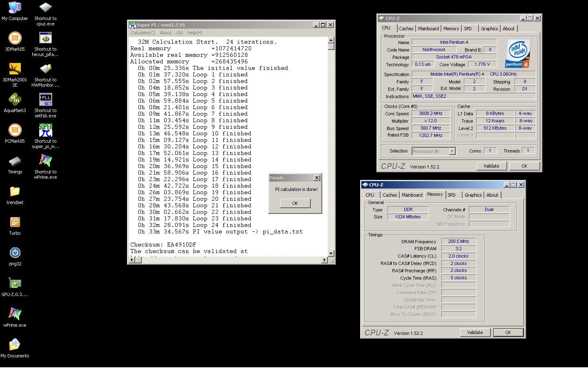This screenshot has width=588, height=368.
Task: Click Super PI vertical scrollbar down arrow
Action: [331, 253]
